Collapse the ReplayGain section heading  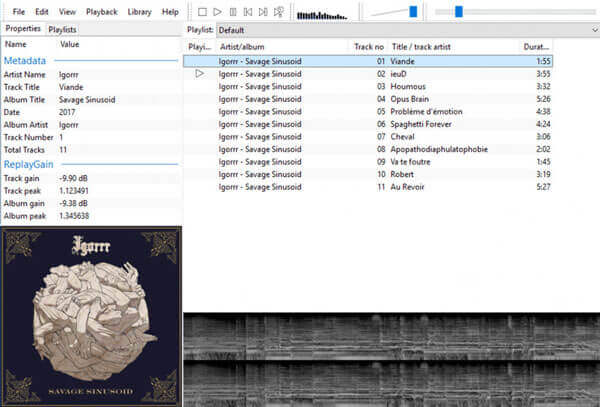click(29, 164)
